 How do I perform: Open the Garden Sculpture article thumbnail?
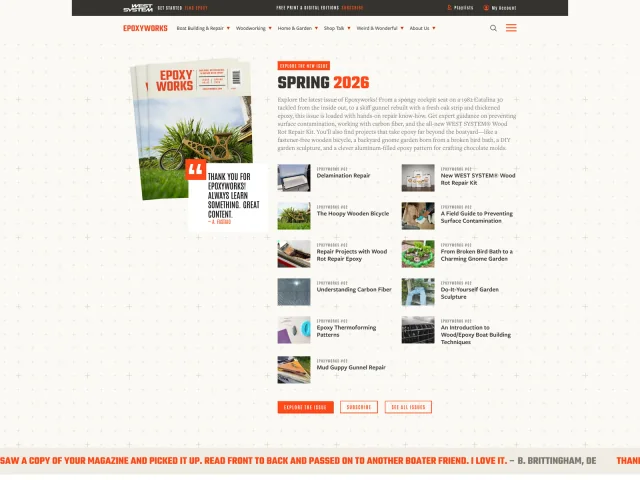[418, 292]
